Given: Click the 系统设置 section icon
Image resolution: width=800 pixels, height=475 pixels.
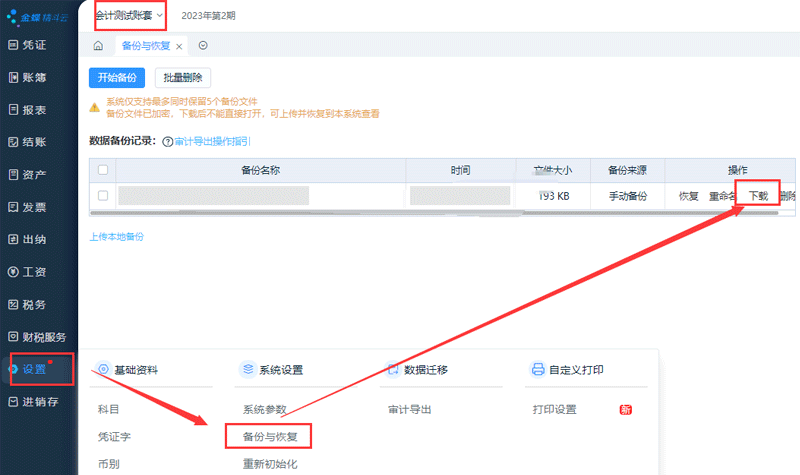Looking at the screenshot, I should (x=248, y=369).
